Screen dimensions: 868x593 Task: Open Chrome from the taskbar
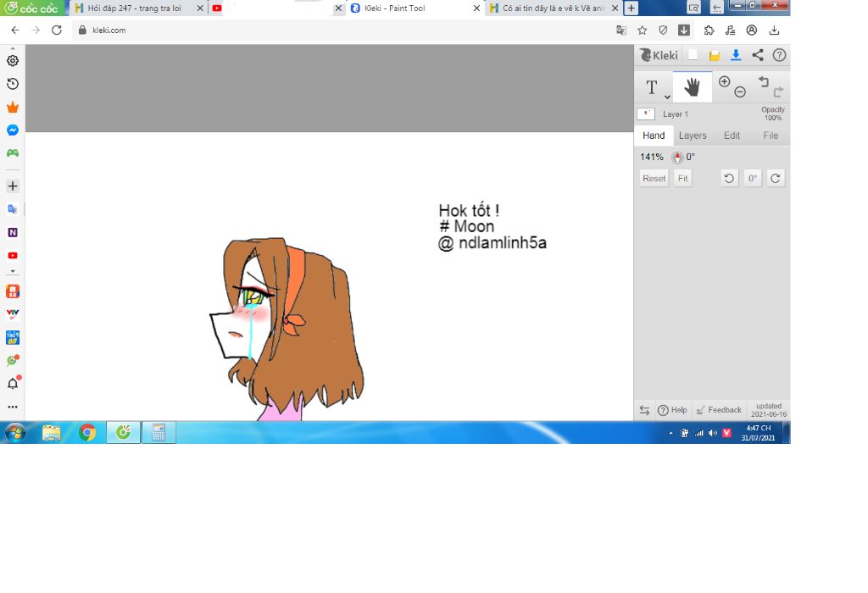coord(87,432)
